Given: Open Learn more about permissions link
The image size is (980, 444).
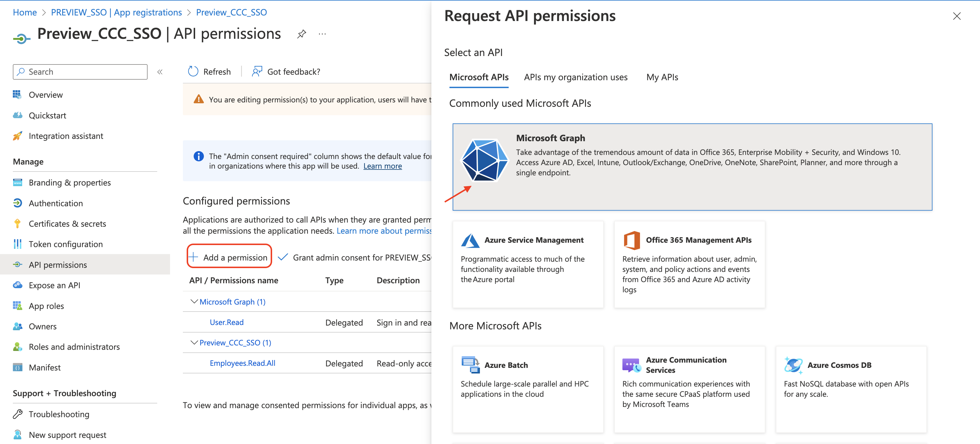Looking at the screenshot, I should 384,230.
